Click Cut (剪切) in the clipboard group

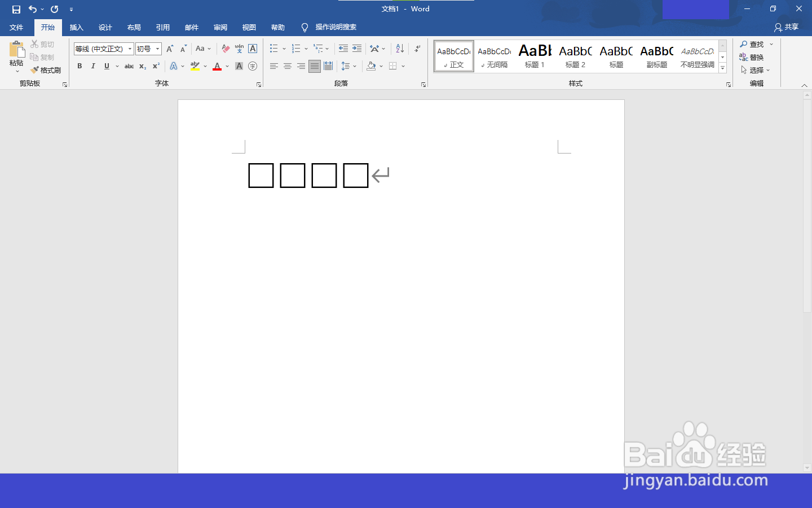[x=42, y=44]
